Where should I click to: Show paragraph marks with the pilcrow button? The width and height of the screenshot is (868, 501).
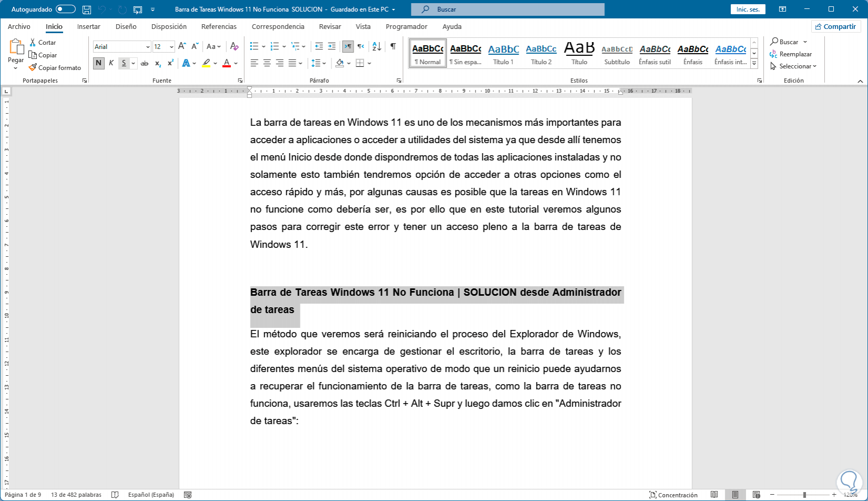(393, 46)
